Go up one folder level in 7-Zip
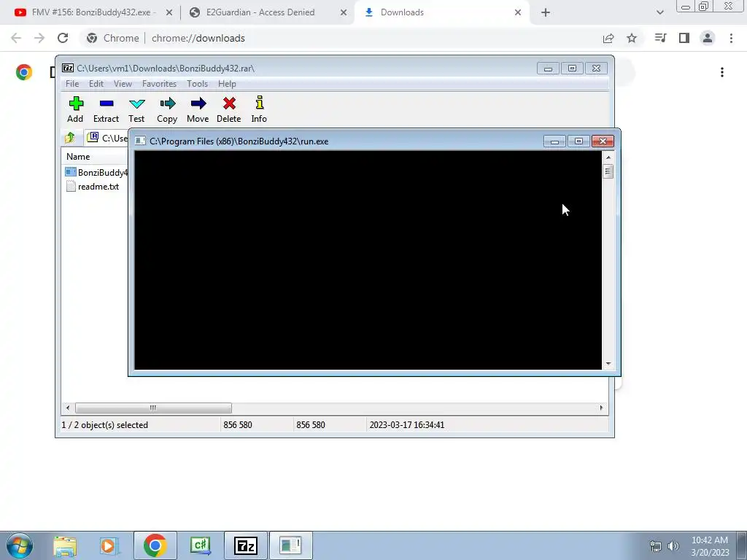Viewport: 747px width, 560px height. point(70,138)
